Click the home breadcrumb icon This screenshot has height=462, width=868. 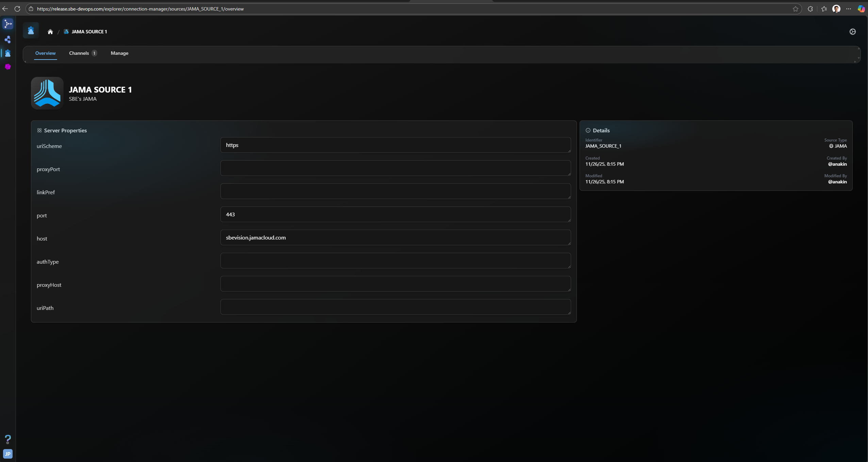(x=50, y=32)
